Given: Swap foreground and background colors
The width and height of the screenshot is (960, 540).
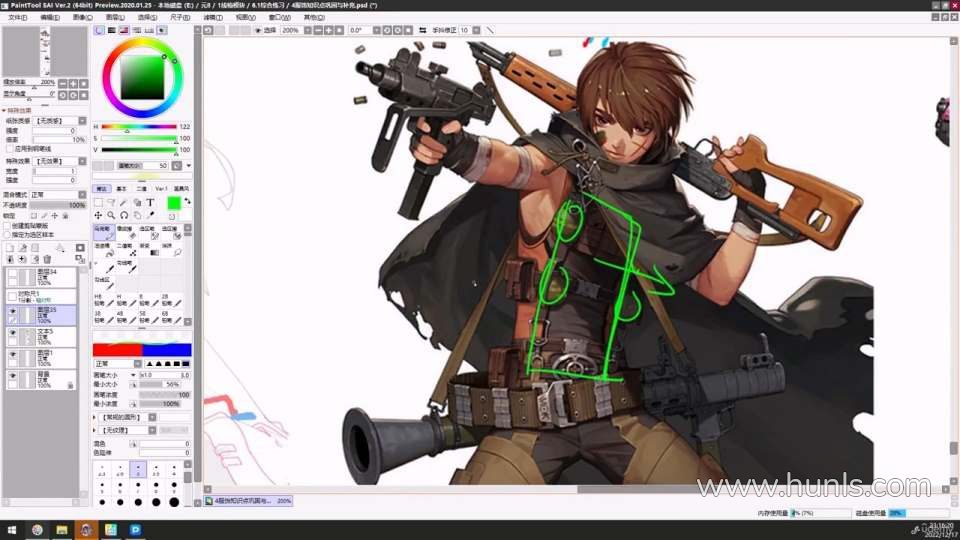Looking at the screenshot, I should [188, 201].
